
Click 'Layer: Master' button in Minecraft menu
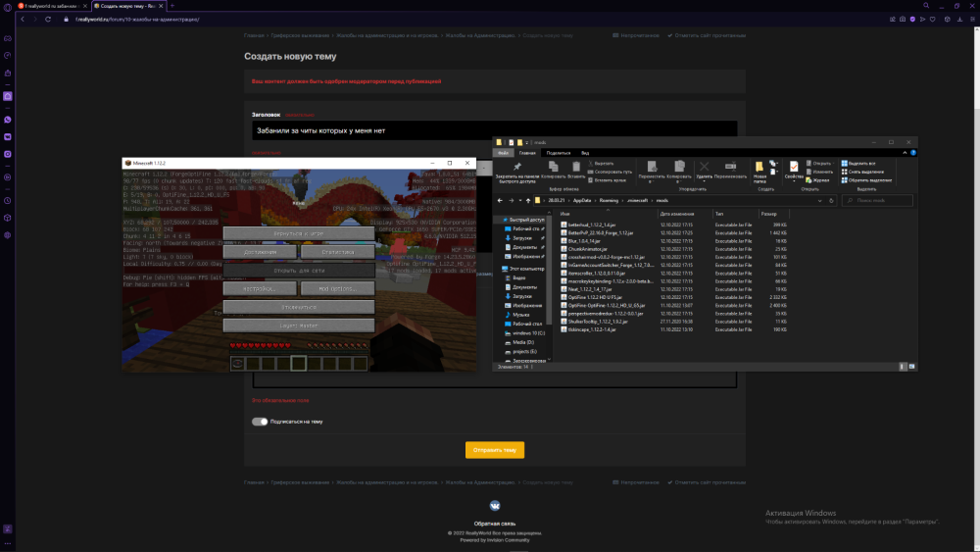(x=299, y=326)
